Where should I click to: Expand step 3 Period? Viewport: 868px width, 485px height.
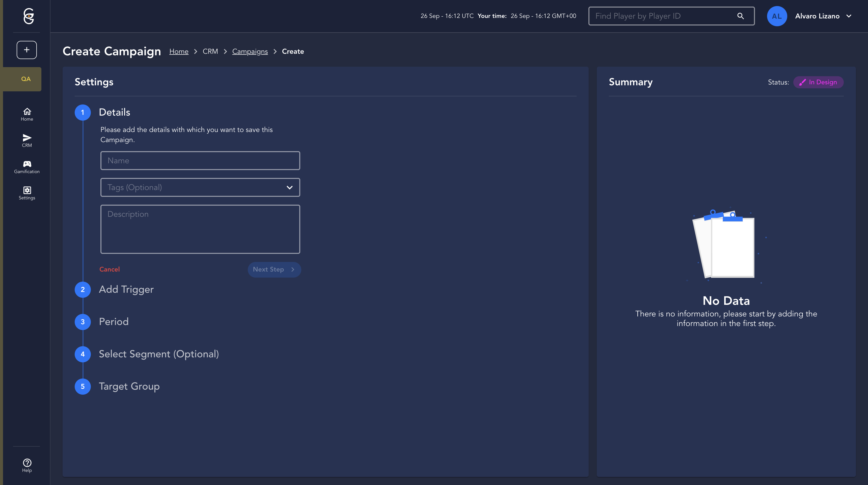tap(114, 322)
